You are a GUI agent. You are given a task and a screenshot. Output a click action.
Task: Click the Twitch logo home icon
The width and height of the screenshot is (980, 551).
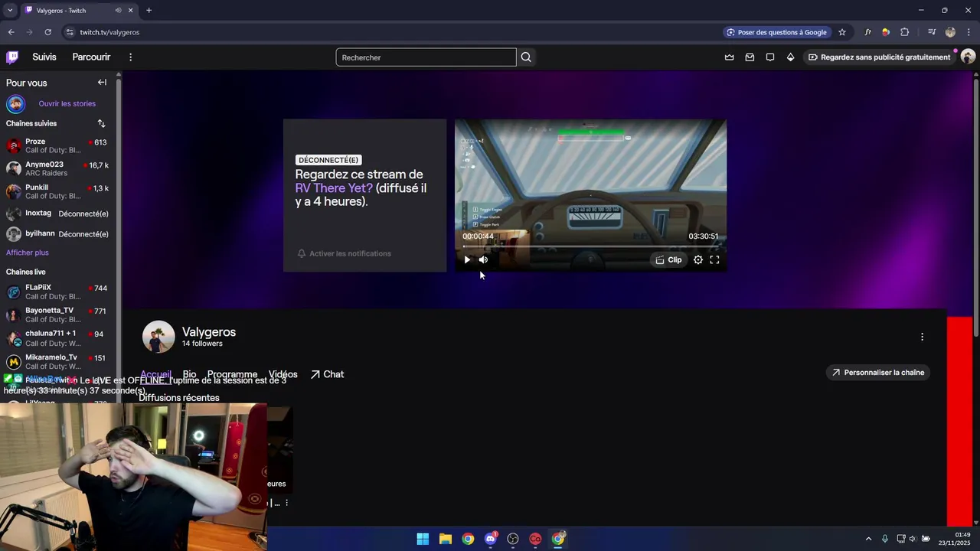(x=12, y=57)
